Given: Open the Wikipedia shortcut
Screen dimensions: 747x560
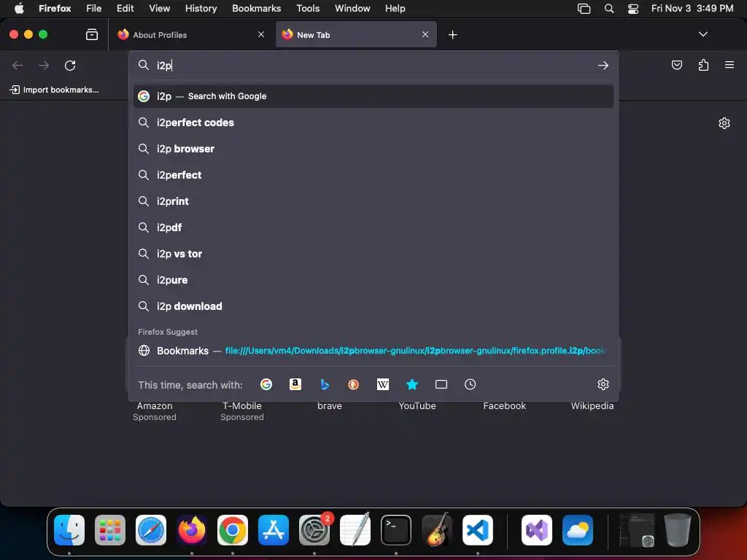Looking at the screenshot, I should (592, 405).
